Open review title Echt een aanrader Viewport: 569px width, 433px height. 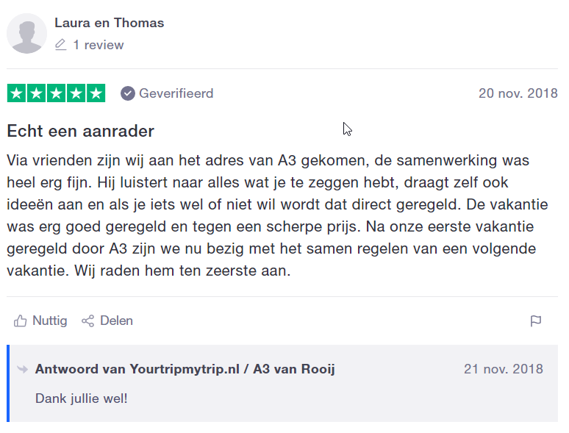point(81,131)
